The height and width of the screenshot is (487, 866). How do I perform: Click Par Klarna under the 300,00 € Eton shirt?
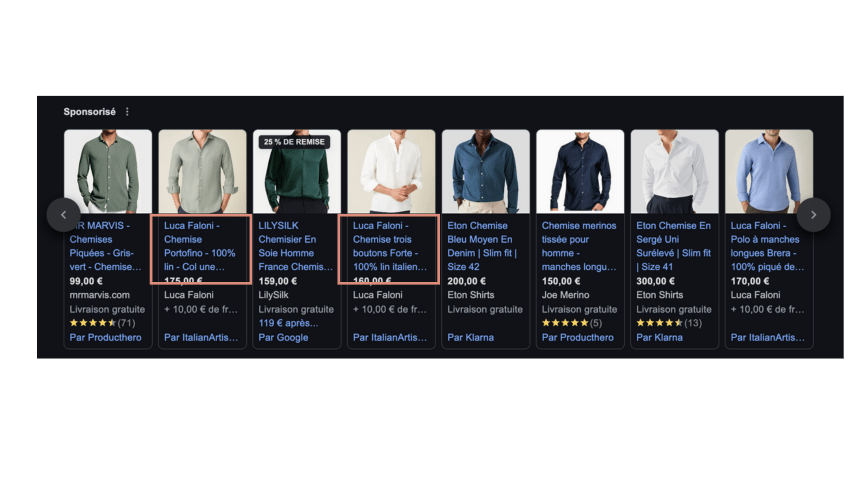pos(659,337)
